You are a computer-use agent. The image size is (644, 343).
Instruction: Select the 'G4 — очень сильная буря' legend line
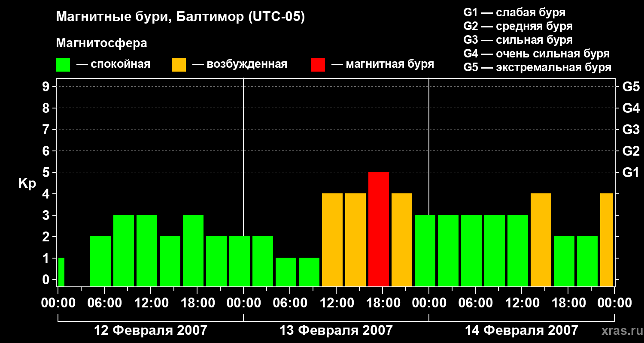click(537, 54)
